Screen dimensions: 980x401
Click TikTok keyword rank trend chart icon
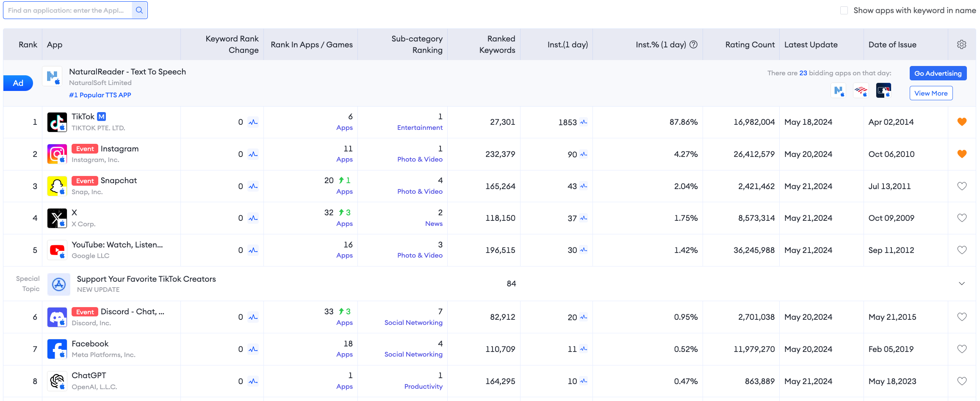click(x=253, y=122)
